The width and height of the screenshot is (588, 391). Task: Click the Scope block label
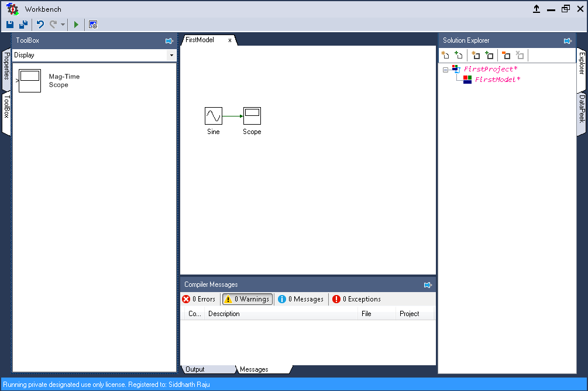click(x=252, y=132)
